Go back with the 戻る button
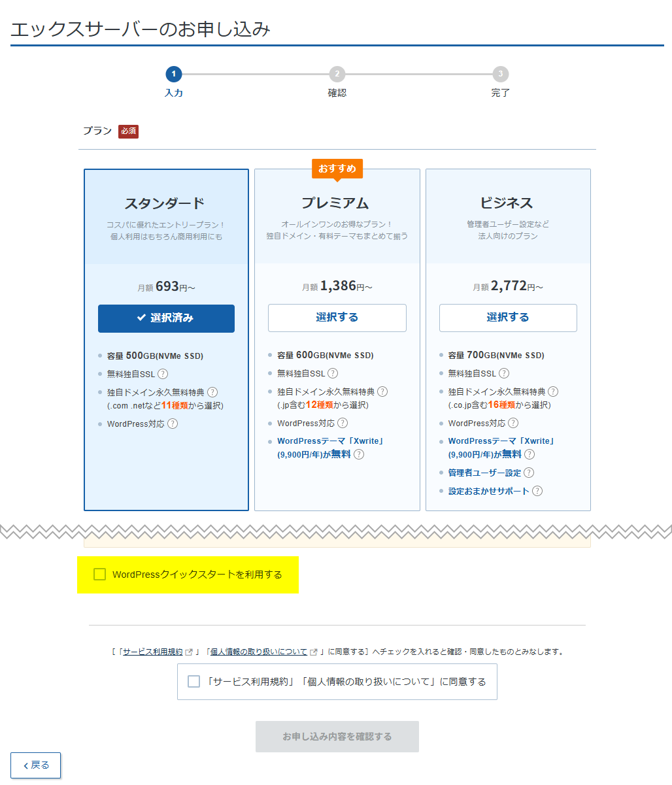This screenshot has height=785, width=672. click(x=35, y=765)
